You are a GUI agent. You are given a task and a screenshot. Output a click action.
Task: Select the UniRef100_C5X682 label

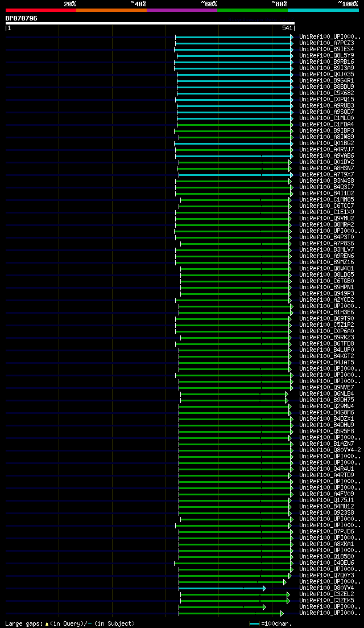326,93
